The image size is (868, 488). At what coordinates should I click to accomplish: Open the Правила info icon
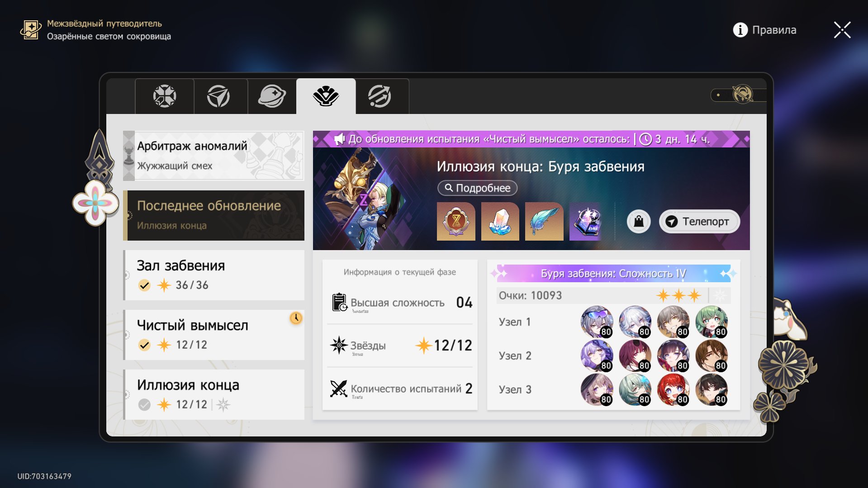pos(740,30)
